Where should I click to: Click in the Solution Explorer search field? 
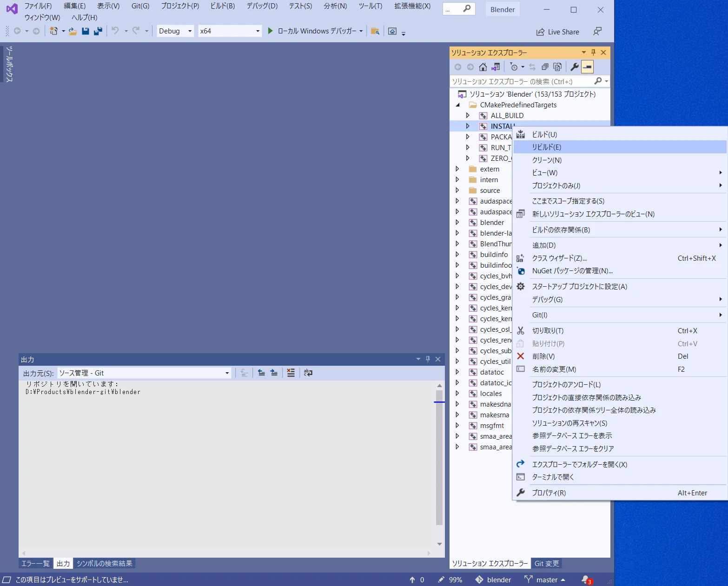(x=523, y=81)
